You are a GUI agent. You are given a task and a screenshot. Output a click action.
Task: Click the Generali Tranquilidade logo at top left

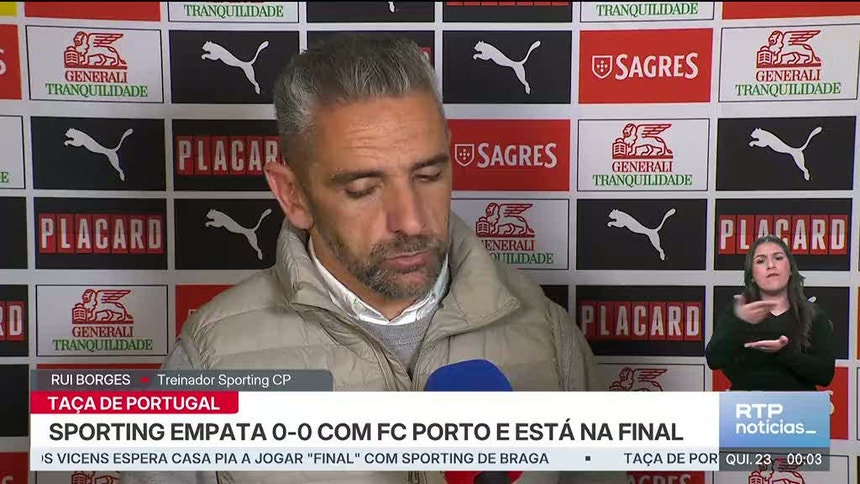tap(95, 64)
